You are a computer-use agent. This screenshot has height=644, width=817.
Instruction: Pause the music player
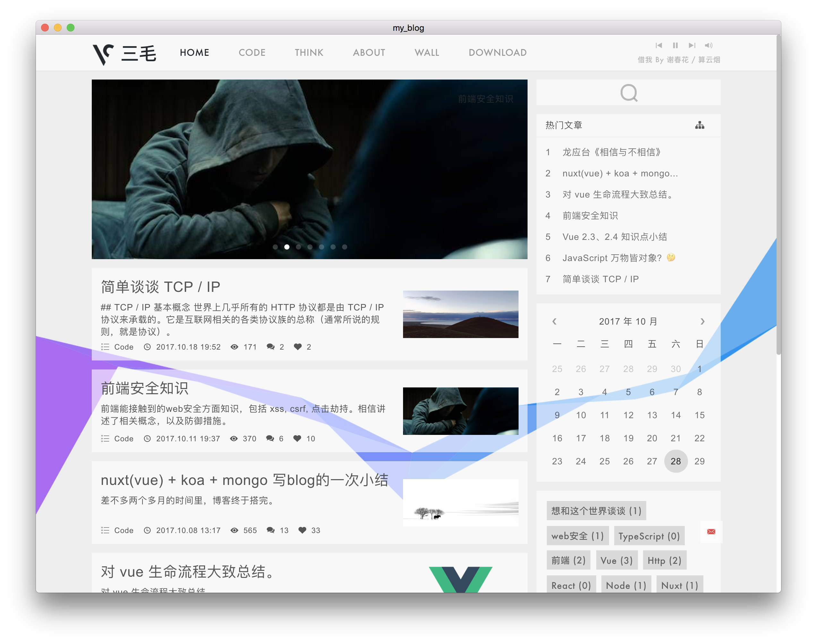tap(675, 45)
